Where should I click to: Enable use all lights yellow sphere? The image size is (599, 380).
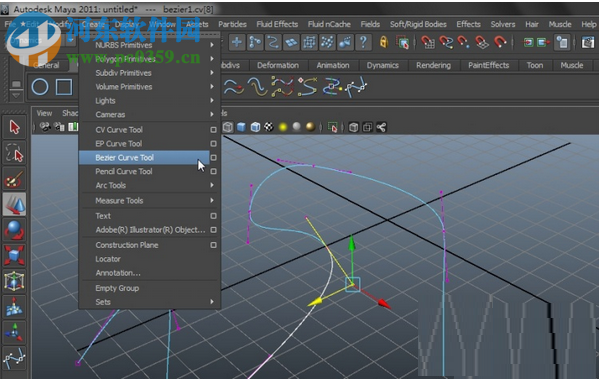(x=283, y=127)
